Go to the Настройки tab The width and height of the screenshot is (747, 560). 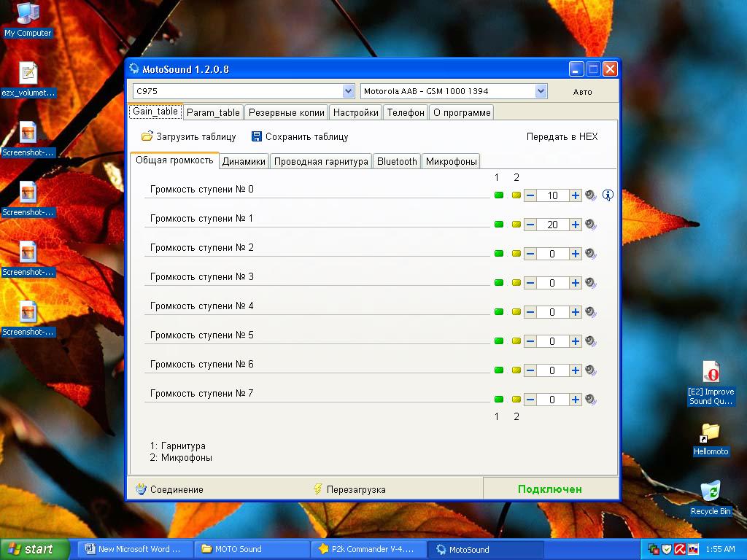pos(355,112)
